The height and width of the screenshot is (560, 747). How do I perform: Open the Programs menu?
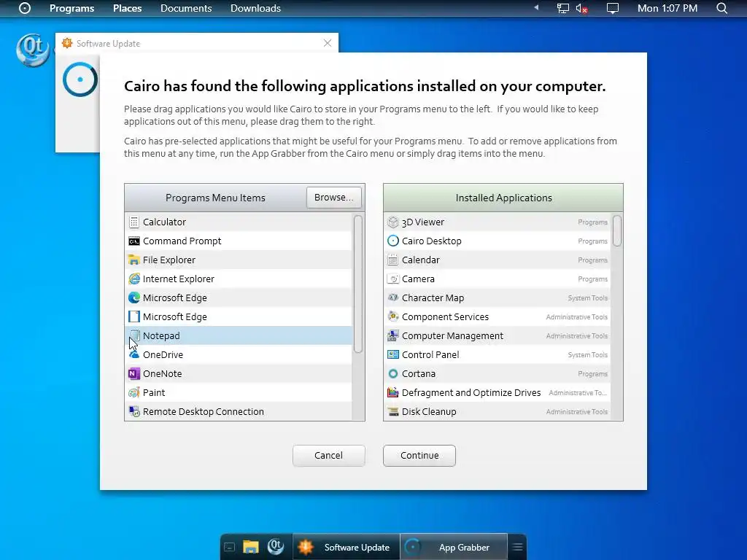[x=72, y=8]
